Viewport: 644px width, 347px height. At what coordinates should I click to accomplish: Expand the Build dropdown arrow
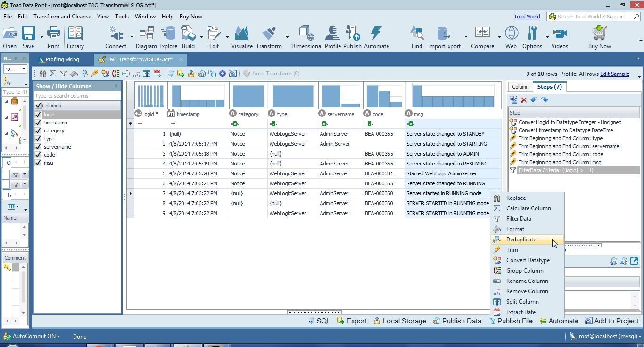coord(201,37)
